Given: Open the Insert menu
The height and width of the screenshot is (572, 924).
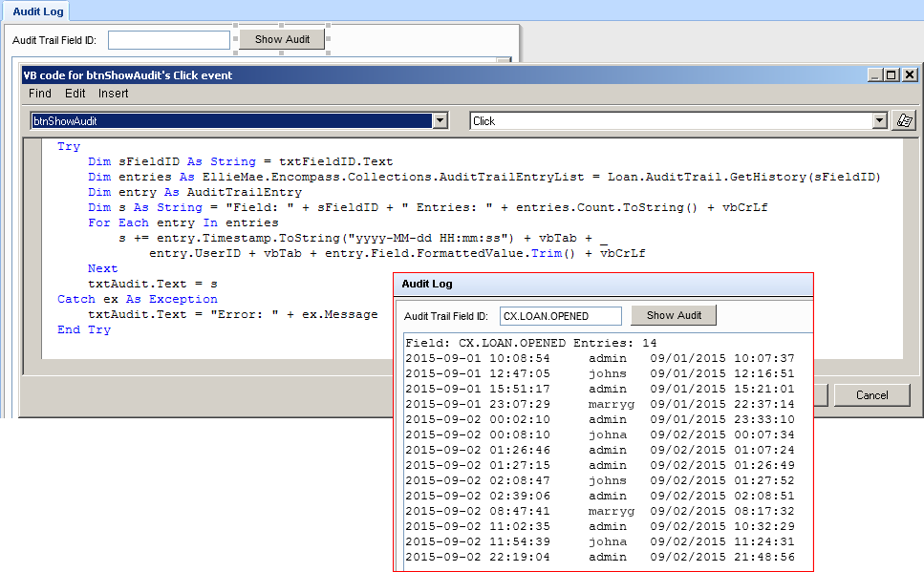Looking at the screenshot, I should pyautogui.click(x=113, y=93).
